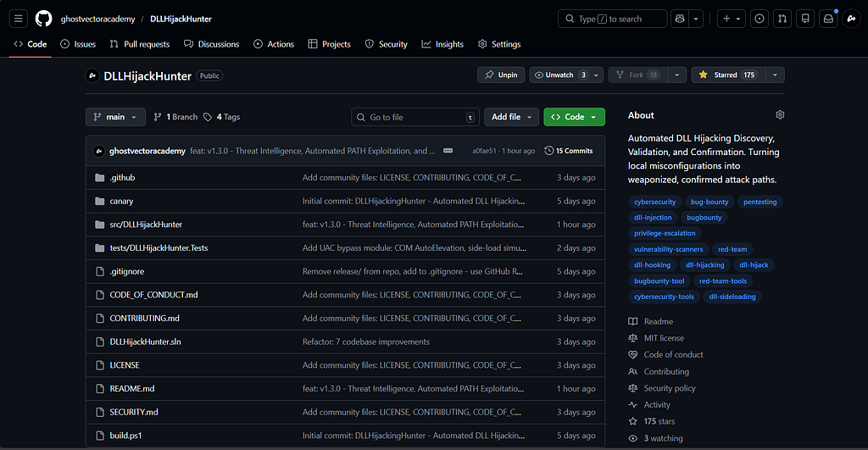Click the red-team topic tag
Screen dimensions: 868x450
click(732, 250)
